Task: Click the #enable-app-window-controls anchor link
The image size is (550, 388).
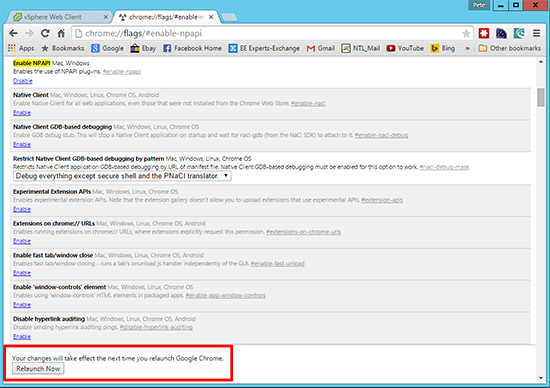Action: [226, 296]
